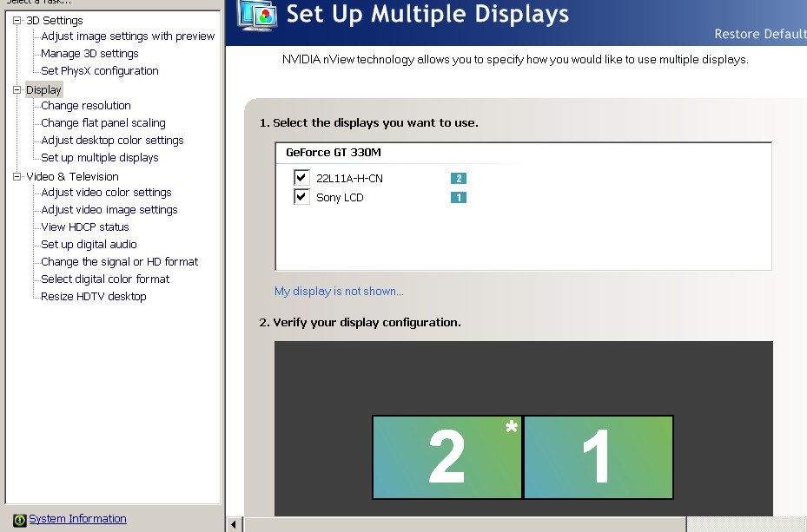Click the My display is not shown link
Image resolution: width=807 pixels, height=532 pixels.
pyautogui.click(x=339, y=292)
